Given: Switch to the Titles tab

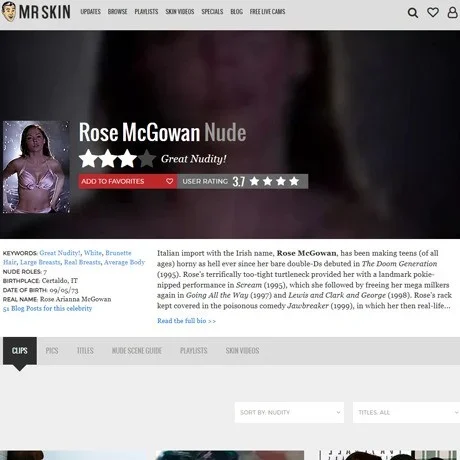Looking at the screenshot, I should point(85,351).
